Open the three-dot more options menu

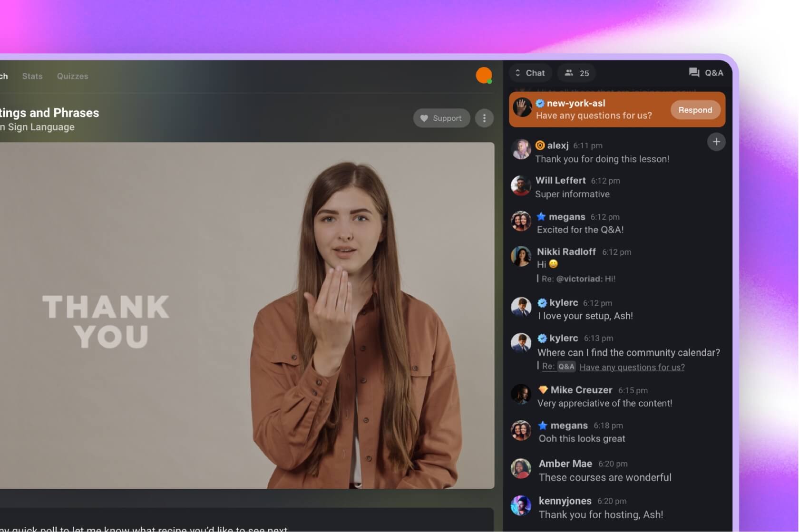coord(484,118)
